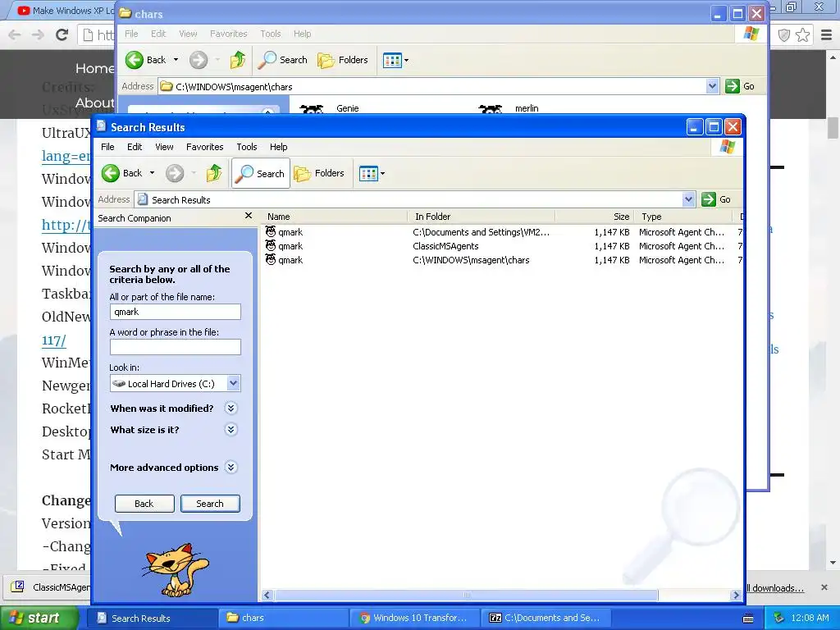This screenshot has width=840, height=630.
Task: Expand More advanced options section
Action: (231, 467)
